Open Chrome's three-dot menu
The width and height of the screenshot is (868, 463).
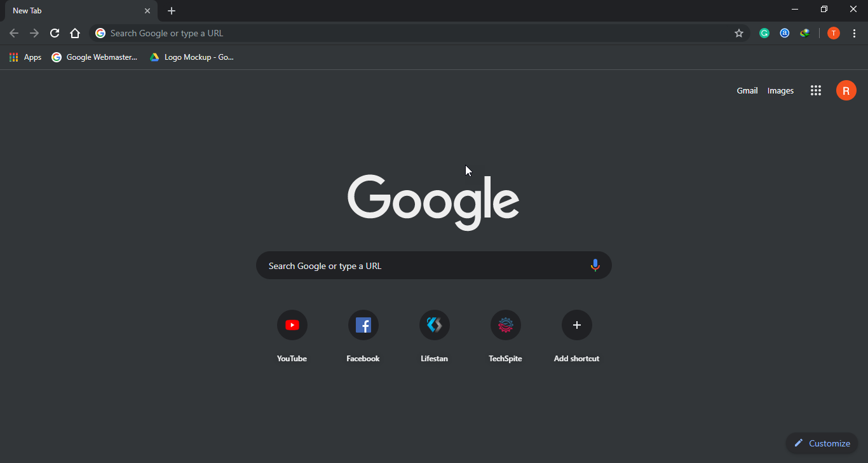coord(854,33)
